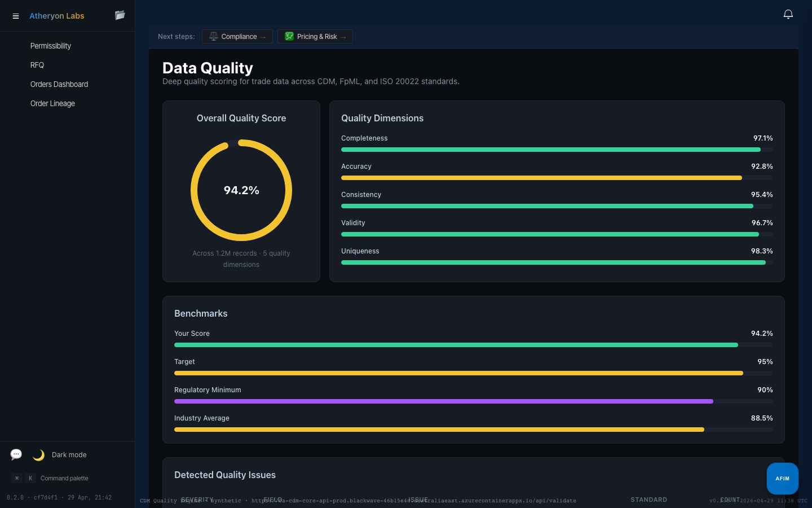Click the Consistency progress bar
Image resolution: width=812 pixels, height=508 pixels.
tap(557, 206)
